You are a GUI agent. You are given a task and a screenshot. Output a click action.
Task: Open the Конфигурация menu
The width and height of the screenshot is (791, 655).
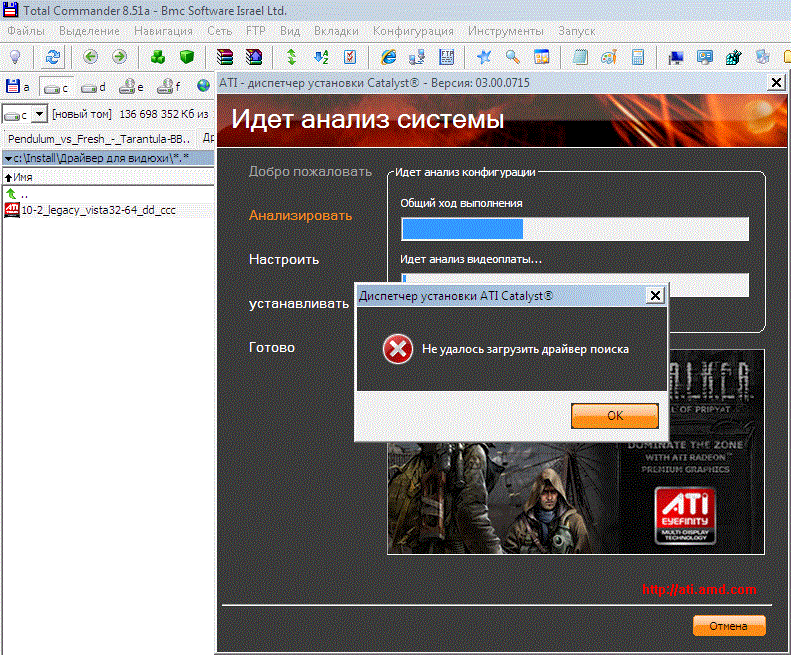(x=413, y=31)
